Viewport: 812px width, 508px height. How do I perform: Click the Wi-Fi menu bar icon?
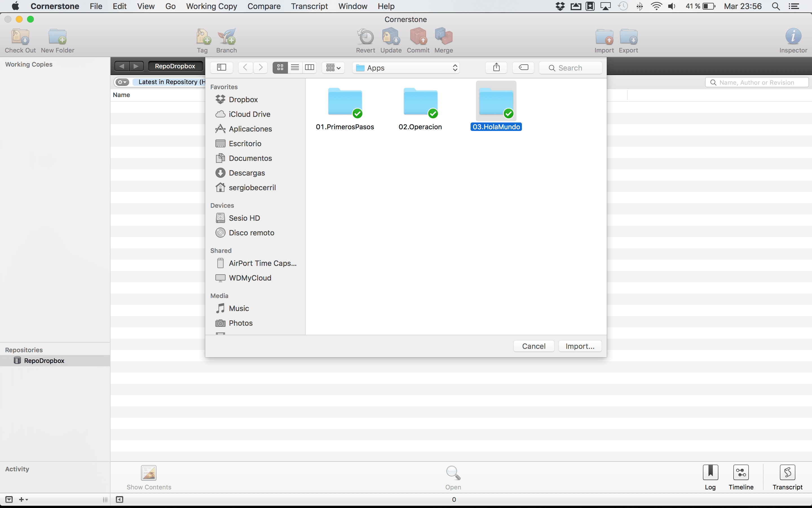[656, 6]
